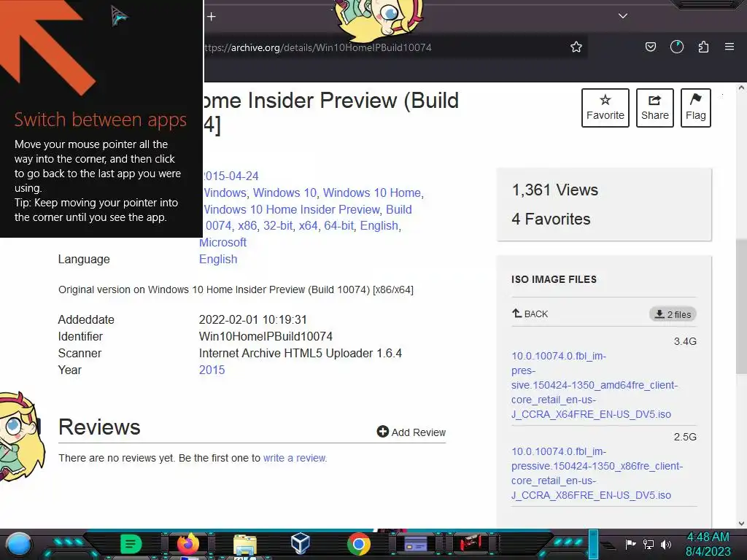This screenshot has width=747, height=560.
Task: Launch Google Chrome from the taskbar
Action: click(359, 544)
